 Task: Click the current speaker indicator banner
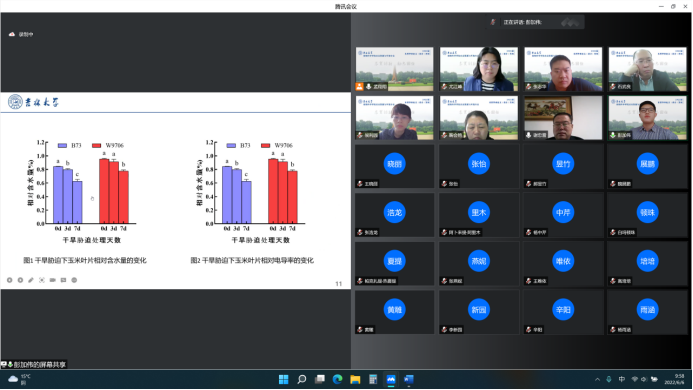(536, 22)
